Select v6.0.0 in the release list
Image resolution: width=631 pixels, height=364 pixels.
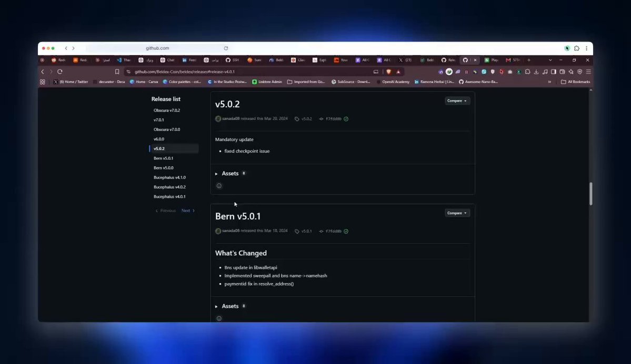click(159, 139)
